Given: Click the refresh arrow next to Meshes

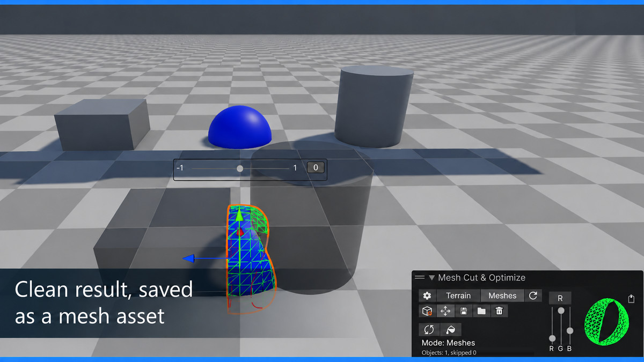Looking at the screenshot, I should click(533, 295).
